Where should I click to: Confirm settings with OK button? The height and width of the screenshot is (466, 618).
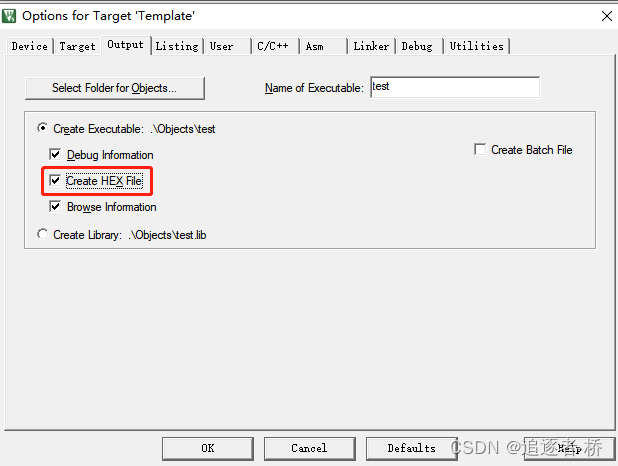click(208, 448)
